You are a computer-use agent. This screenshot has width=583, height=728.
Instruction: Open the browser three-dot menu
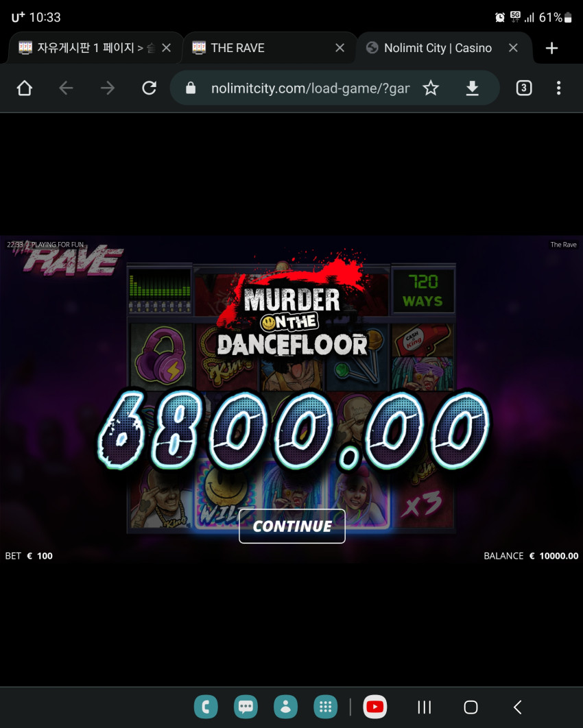pos(559,88)
